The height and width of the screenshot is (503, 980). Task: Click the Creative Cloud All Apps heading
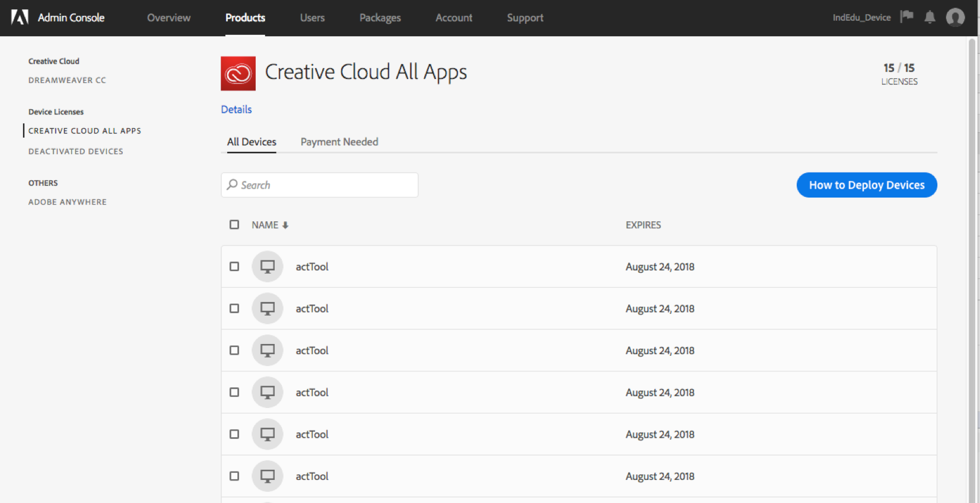tap(366, 72)
